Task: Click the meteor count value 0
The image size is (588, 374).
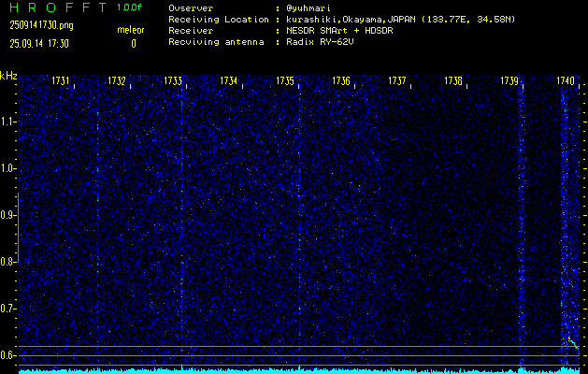Action: (x=134, y=44)
